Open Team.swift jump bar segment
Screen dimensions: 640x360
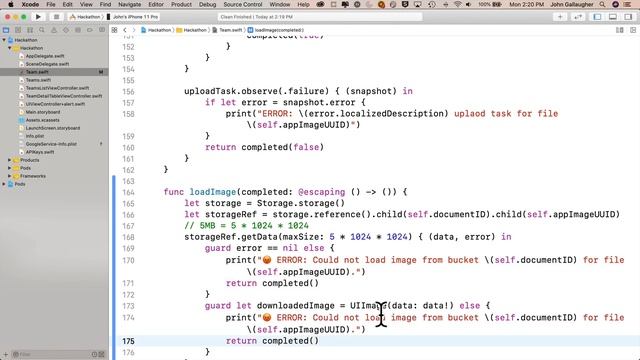(227, 30)
